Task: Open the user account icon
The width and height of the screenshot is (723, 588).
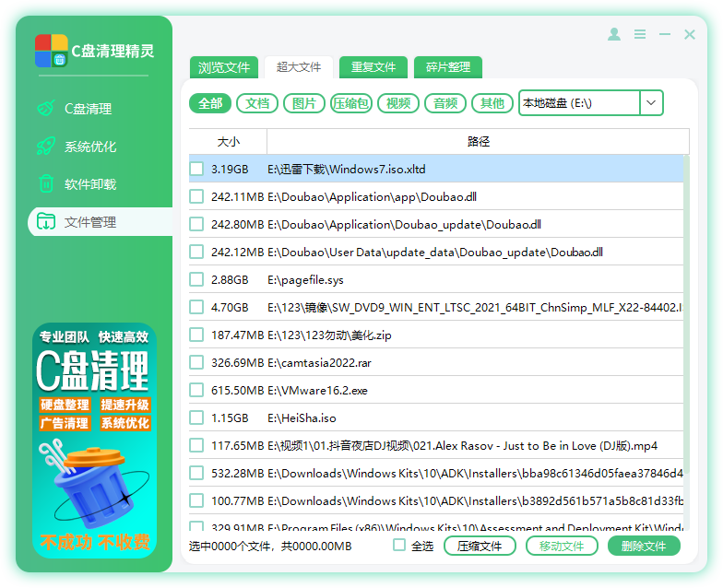Action: 614,34
